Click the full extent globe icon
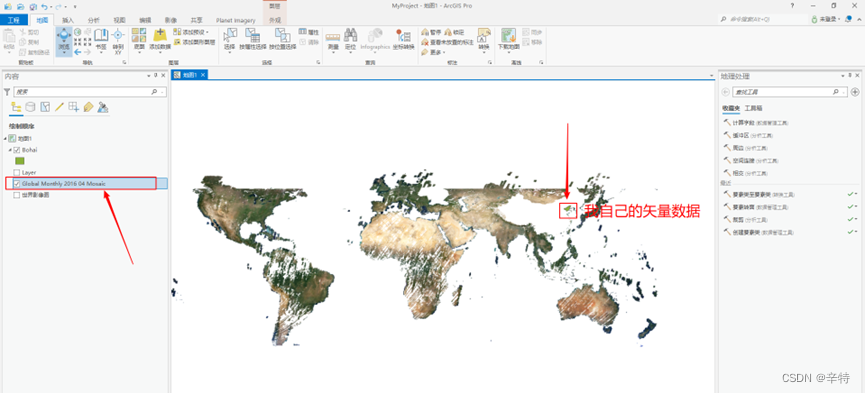Screen dimensions: 865x393 (x=78, y=33)
